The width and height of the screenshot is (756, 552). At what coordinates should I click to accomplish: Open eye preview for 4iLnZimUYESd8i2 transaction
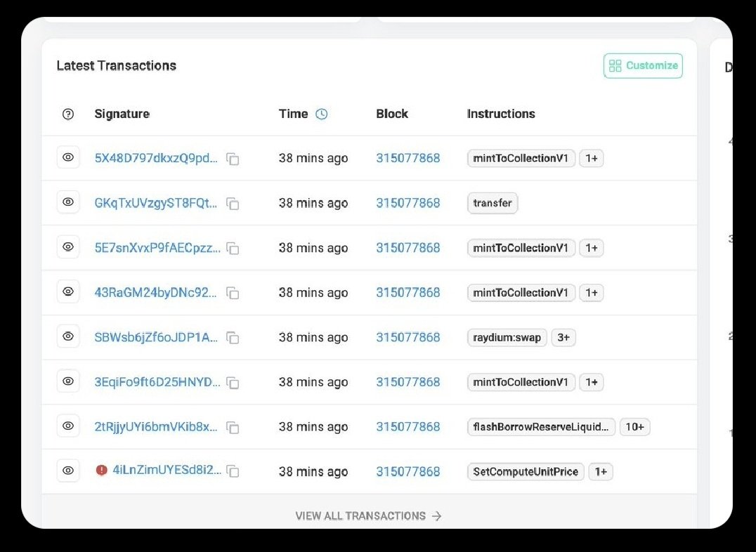pyautogui.click(x=68, y=471)
